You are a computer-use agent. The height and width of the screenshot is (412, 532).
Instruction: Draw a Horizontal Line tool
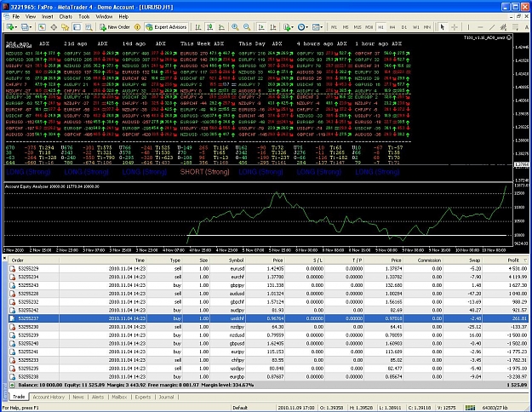click(480, 27)
